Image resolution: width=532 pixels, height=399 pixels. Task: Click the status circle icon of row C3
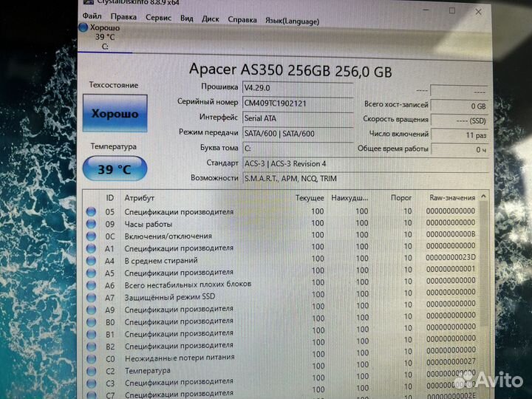pyautogui.click(x=91, y=383)
